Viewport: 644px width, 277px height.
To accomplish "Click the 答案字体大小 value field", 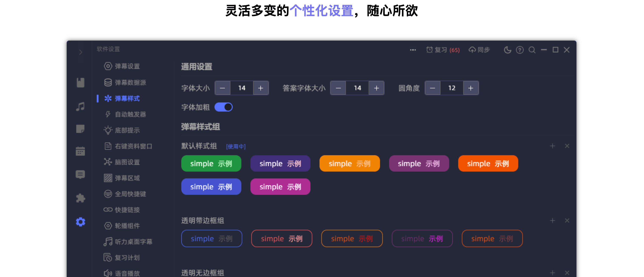I will point(357,88).
